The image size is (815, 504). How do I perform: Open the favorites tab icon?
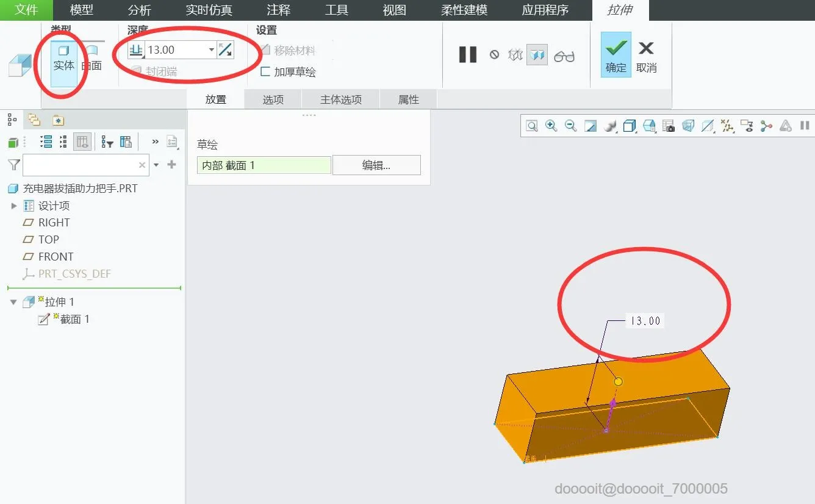58,120
